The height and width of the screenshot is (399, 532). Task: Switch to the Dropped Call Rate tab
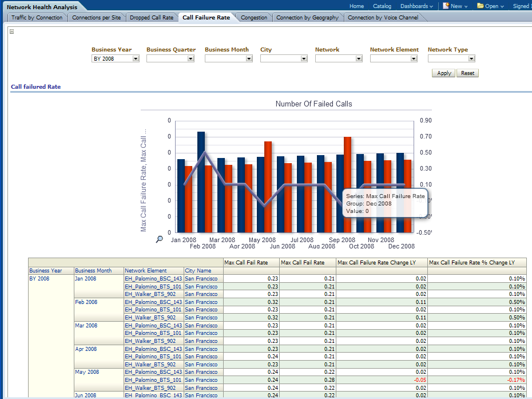coord(151,18)
